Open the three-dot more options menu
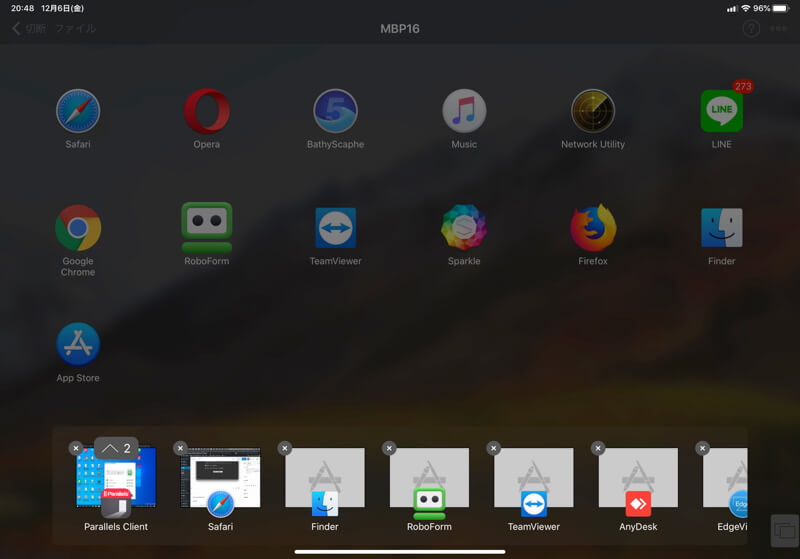The image size is (800, 559). pyautogui.click(x=778, y=29)
